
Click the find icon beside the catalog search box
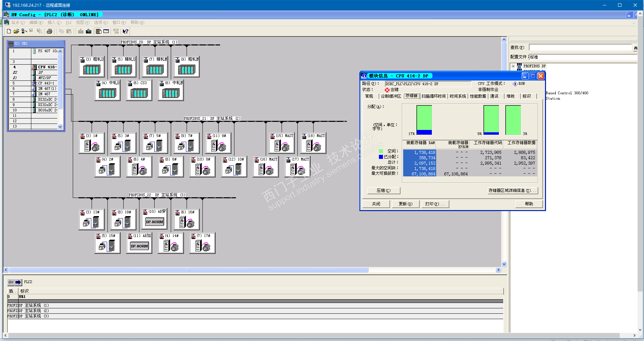pyautogui.click(x=635, y=48)
